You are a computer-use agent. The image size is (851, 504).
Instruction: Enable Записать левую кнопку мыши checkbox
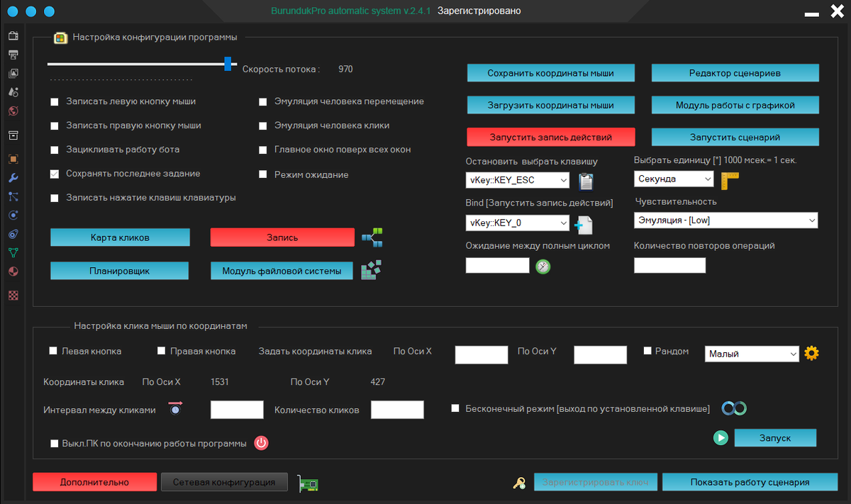pyautogui.click(x=55, y=102)
